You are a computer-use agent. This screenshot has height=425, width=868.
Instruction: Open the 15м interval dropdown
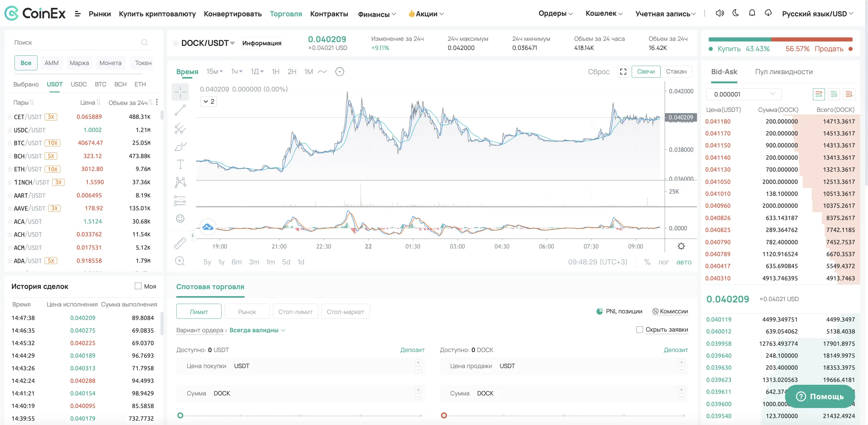pyautogui.click(x=215, y=71)
